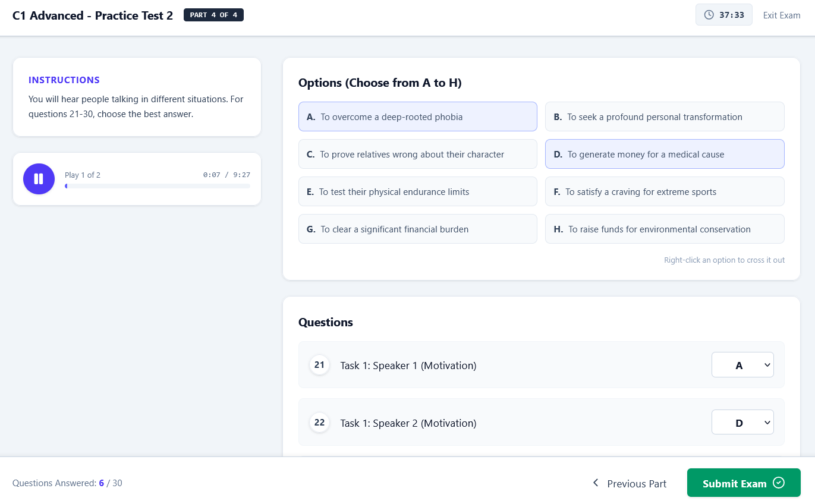Click the clock icon in the timer
The width and height of the screenshot is (815, 504).
tap(709, 15)
